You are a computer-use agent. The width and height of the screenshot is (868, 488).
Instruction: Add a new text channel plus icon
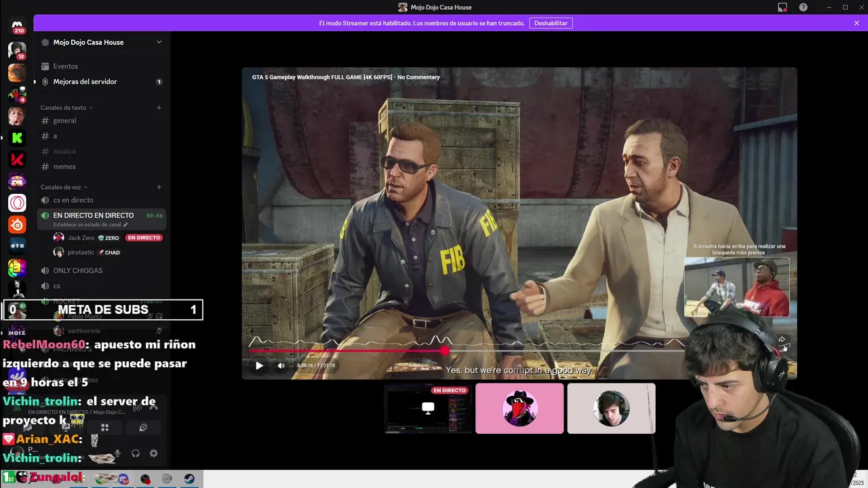point(159,108)
